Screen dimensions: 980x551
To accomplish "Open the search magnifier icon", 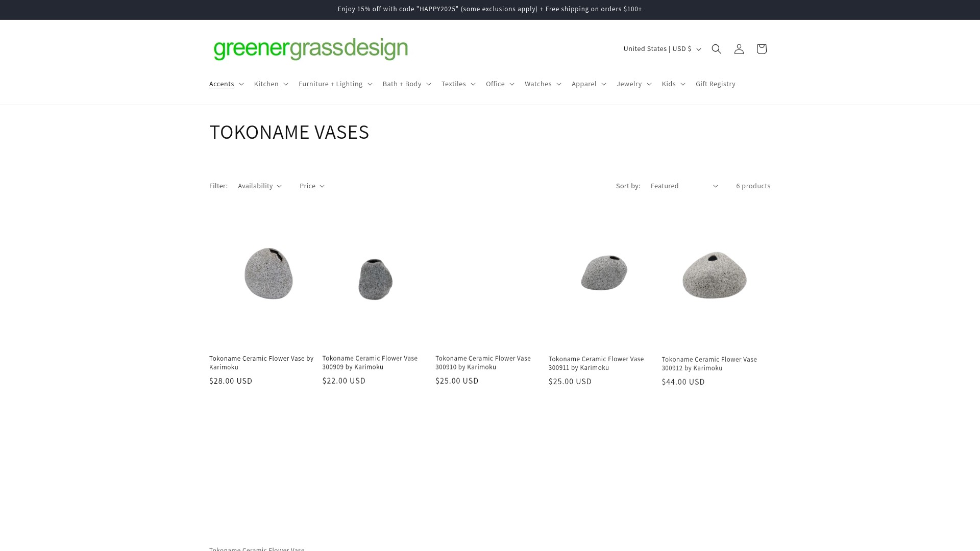I will 716,49.
